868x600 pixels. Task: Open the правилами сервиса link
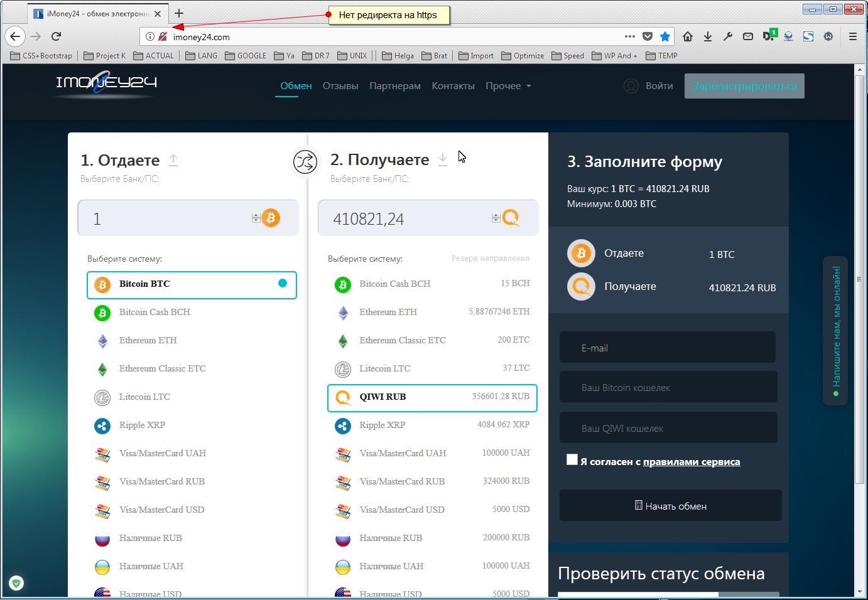click(x=692, y=462)
